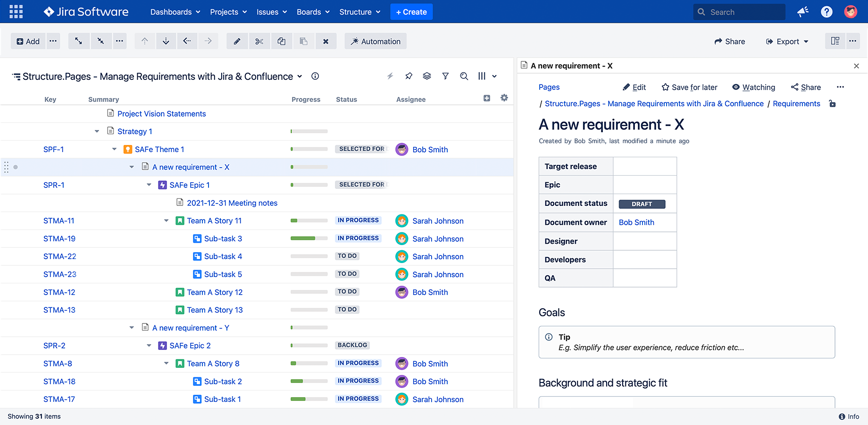Open the Structure menu
The image size is (868, 425).
coord(360,12)
